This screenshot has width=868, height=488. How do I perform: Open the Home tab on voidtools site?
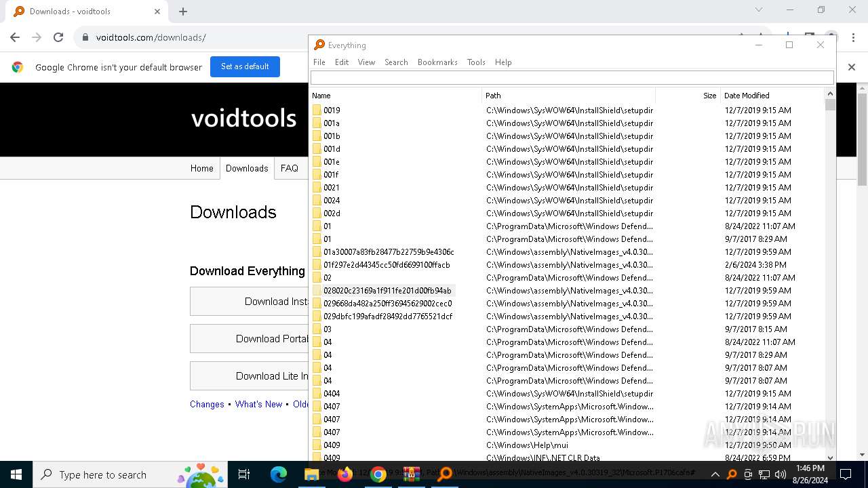pyautogui.click(x=201, y=168)
